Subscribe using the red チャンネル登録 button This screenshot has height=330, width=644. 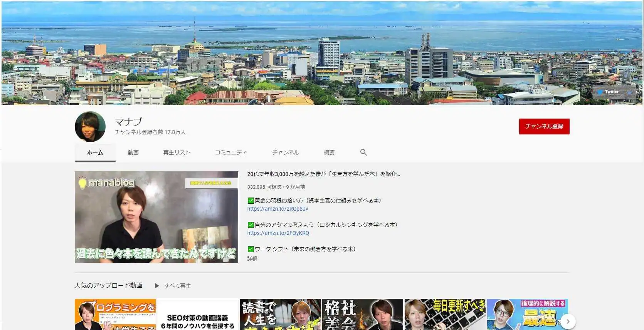click(x=544, y=126)
